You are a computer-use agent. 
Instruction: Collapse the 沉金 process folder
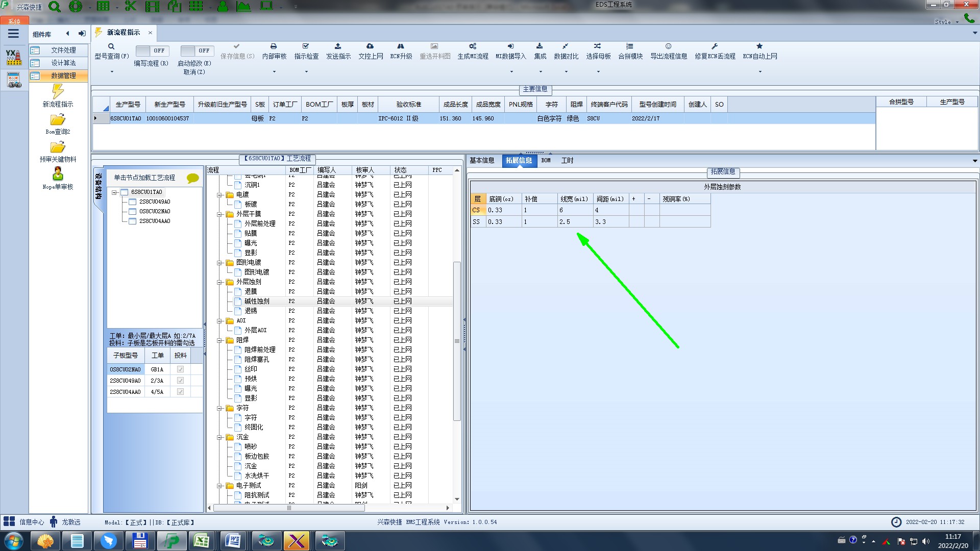click(219, 437)
